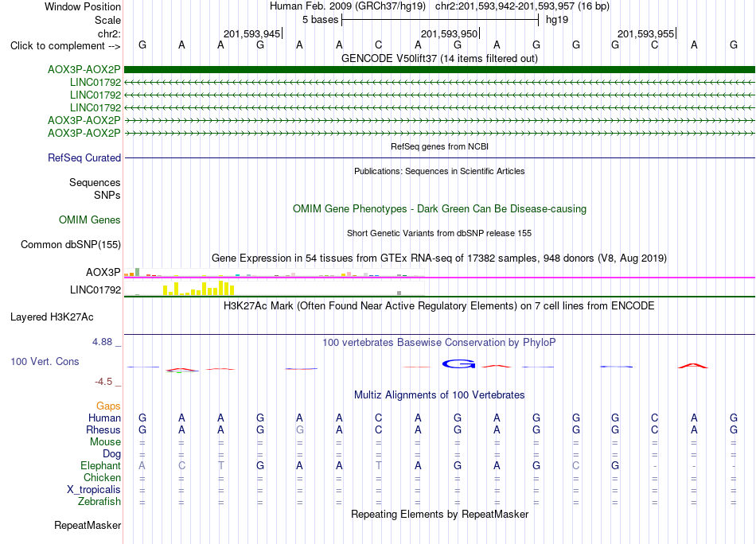Select the Zebrafish species row label
756x544 pixels.
tap(99, 502)
